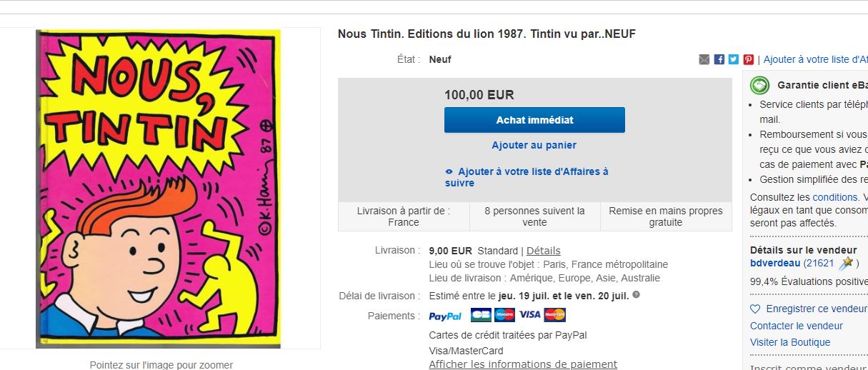Screen dimensions: 868x370
Task: Click the Achat immédiat button
Action: point(534,120)
